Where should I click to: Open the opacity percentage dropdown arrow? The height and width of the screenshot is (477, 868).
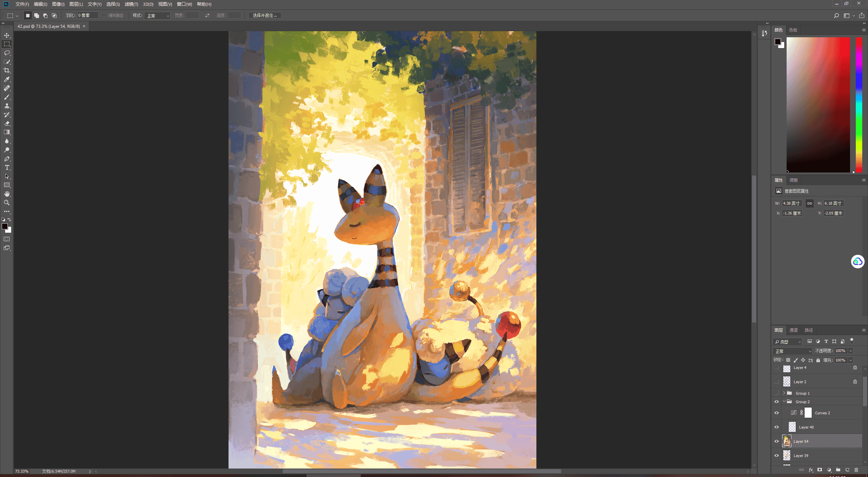pyautogui.click(x=850, y=351)
